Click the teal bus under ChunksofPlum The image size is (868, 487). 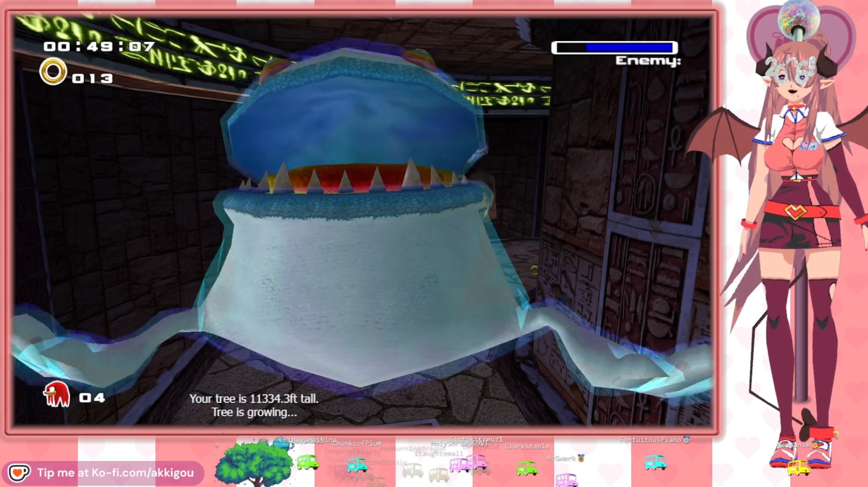(356, 464)
